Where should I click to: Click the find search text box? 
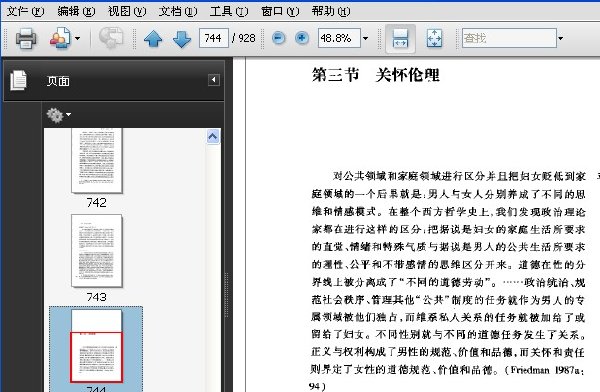tap(509, 38)
